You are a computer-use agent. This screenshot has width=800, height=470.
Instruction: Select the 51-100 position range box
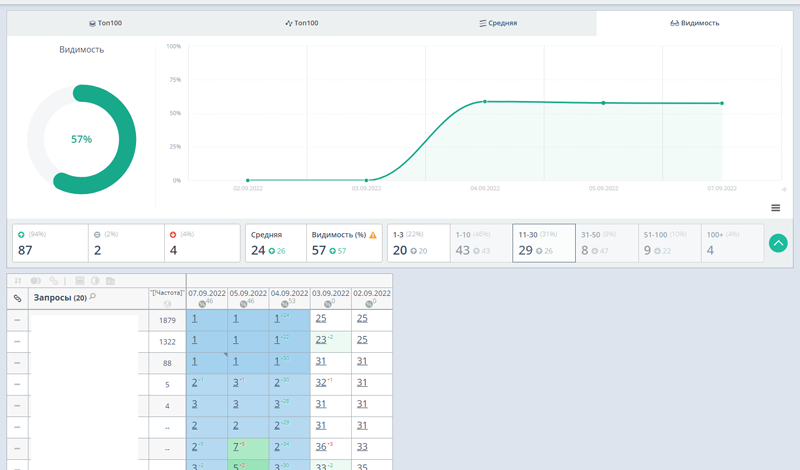point(669,243)
